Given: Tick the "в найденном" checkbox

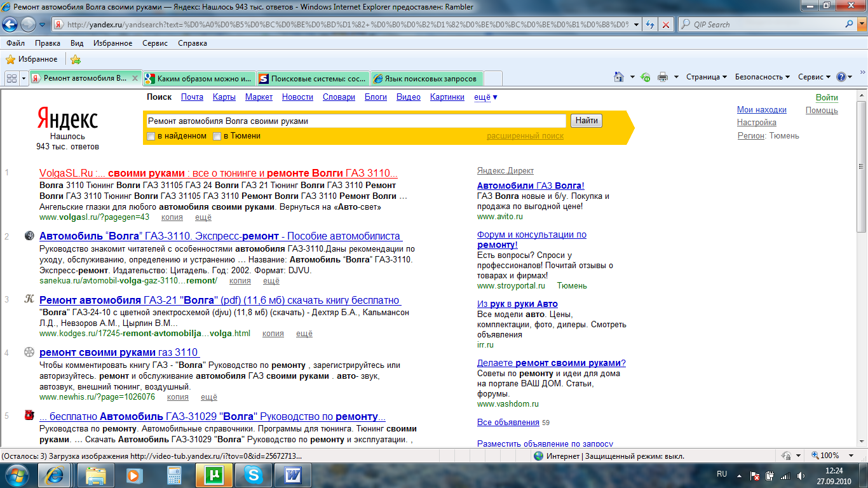Looking at the screenshot, I should coord(151,136).
